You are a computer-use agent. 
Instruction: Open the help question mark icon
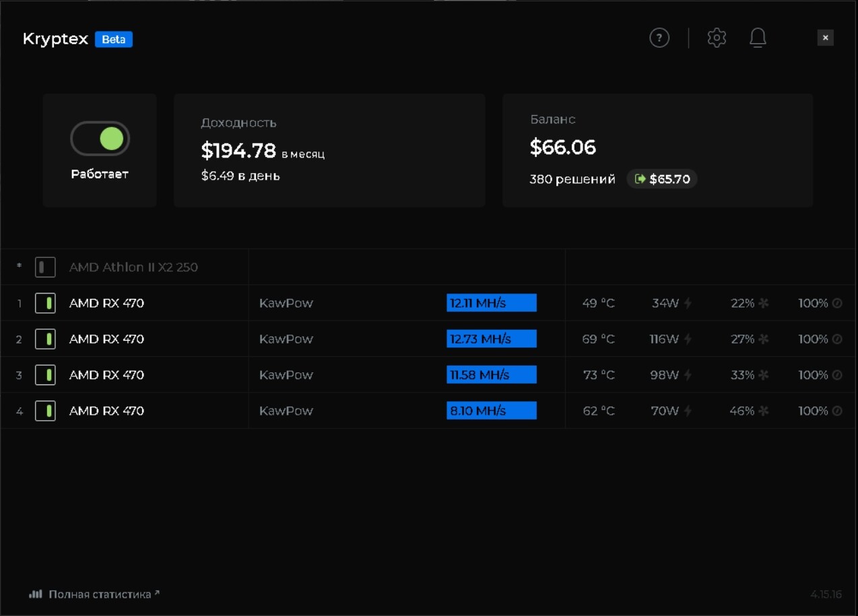(x=659, y=38)
